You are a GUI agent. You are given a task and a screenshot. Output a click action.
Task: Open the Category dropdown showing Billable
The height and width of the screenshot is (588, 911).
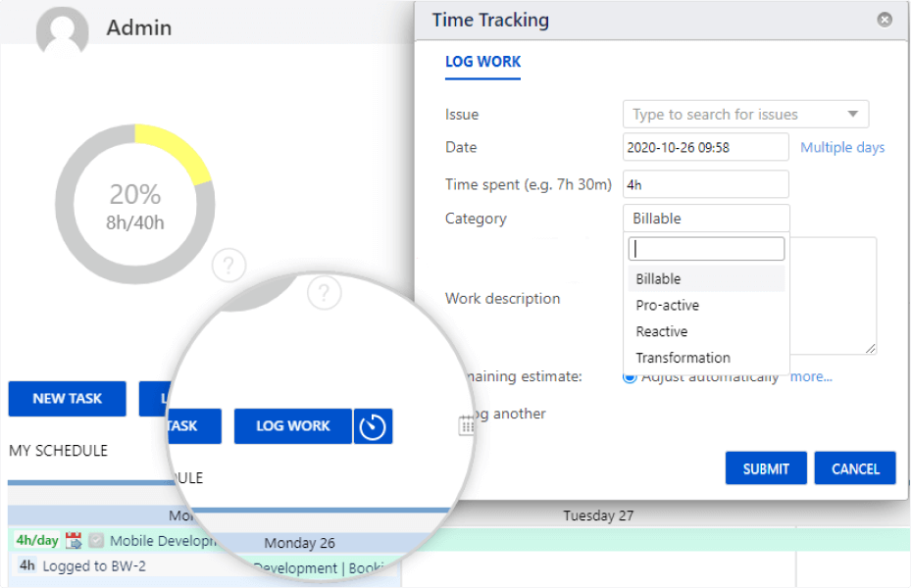[705, 218]
